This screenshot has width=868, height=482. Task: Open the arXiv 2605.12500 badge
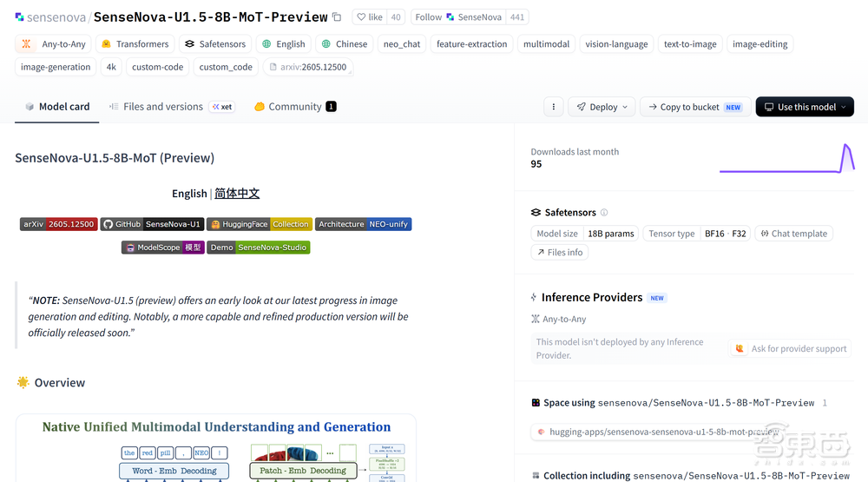tap(59, 224)
